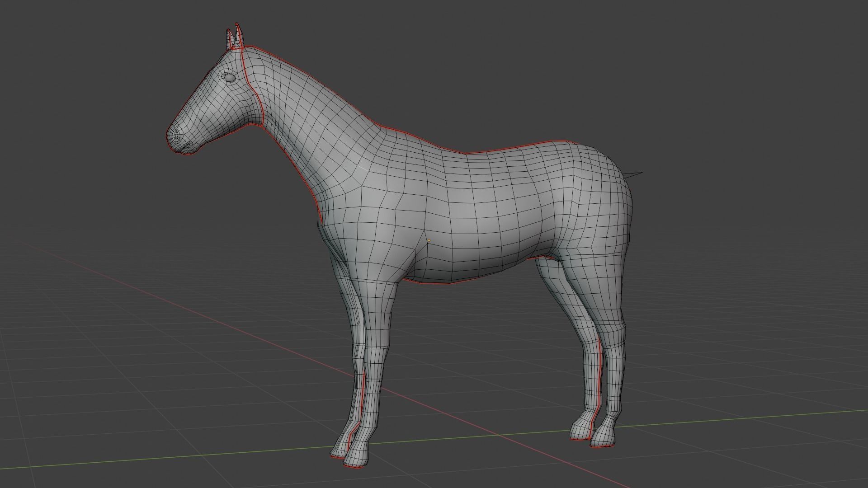Click the orange origin point on horse's body
The width and height of the screenshot is (868, 488).
[x=429, y=240]
